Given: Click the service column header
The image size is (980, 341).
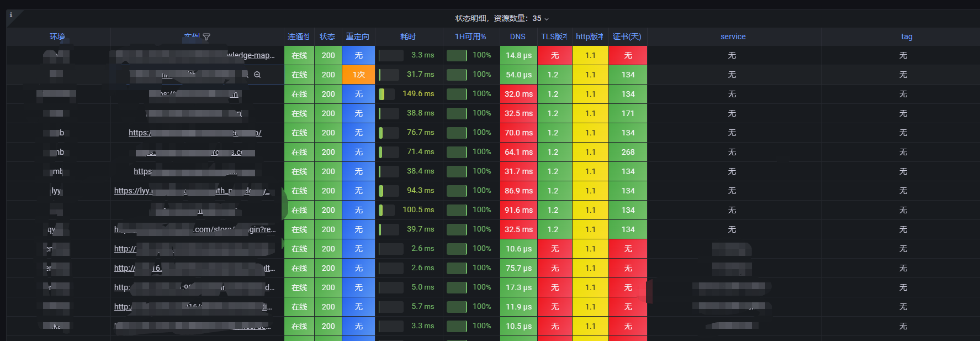Looking at the screenshot, I should pos(733,36).
